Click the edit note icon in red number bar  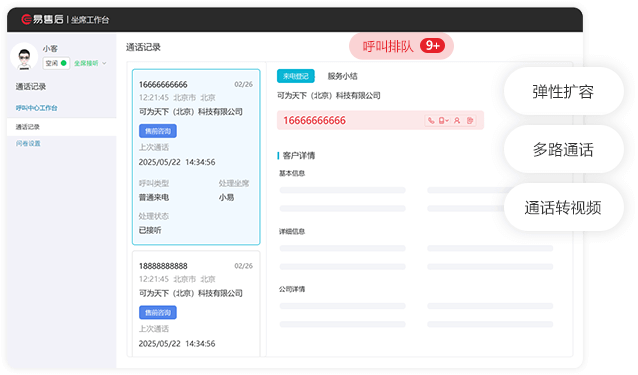pos(470,121)
